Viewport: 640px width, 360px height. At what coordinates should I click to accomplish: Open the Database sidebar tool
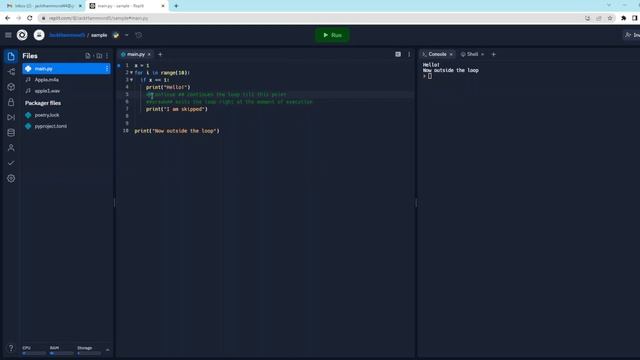[x=11, y=133]
